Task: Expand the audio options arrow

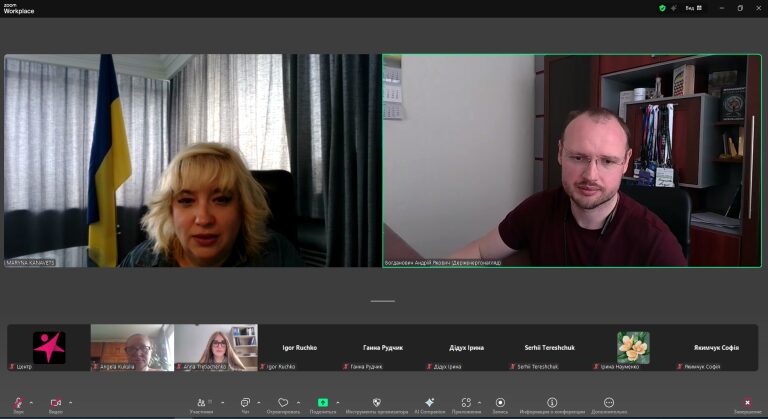Action: point(32,402)
